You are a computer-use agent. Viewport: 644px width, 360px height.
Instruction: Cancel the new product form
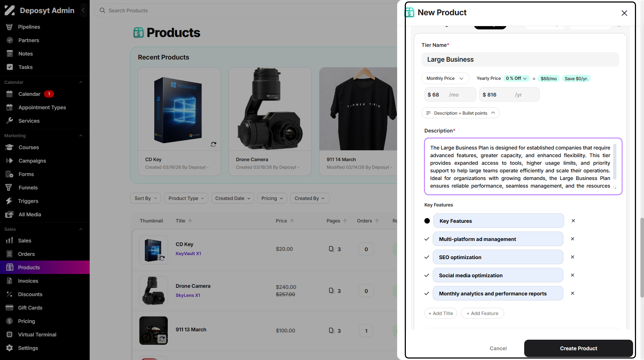pos(498,348)
